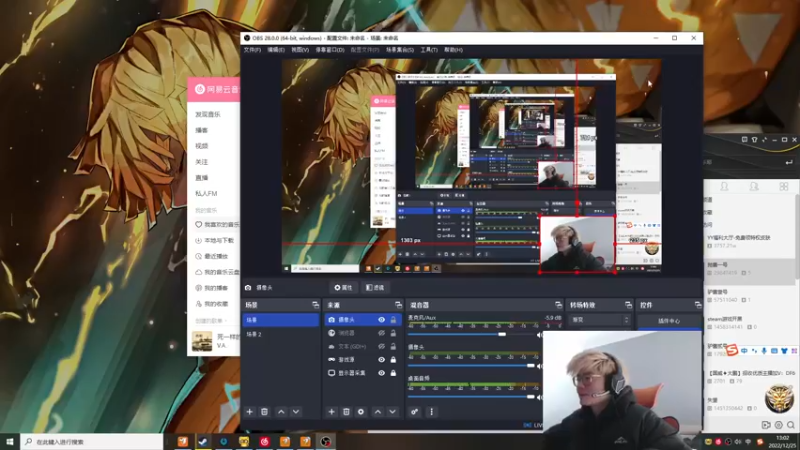Toggle lock on 摄像头 source

pos(393,319)
